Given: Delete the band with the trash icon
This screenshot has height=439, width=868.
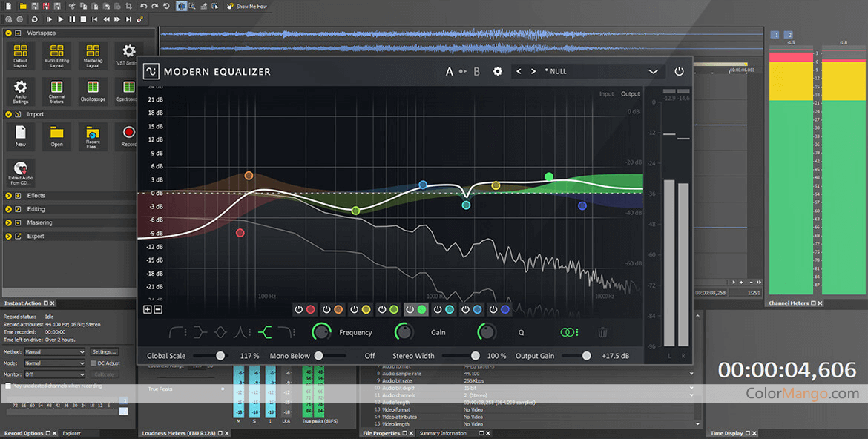Looking at the screenshot, I should point(602,332).
